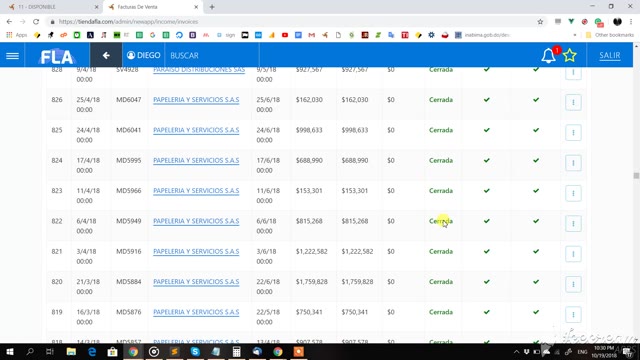Click the FLA logo

click(x=57, y=56)
